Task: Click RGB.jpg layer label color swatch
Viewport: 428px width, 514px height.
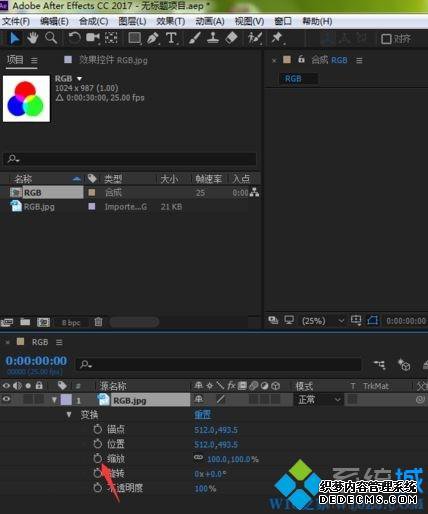Action: [66, 399]
